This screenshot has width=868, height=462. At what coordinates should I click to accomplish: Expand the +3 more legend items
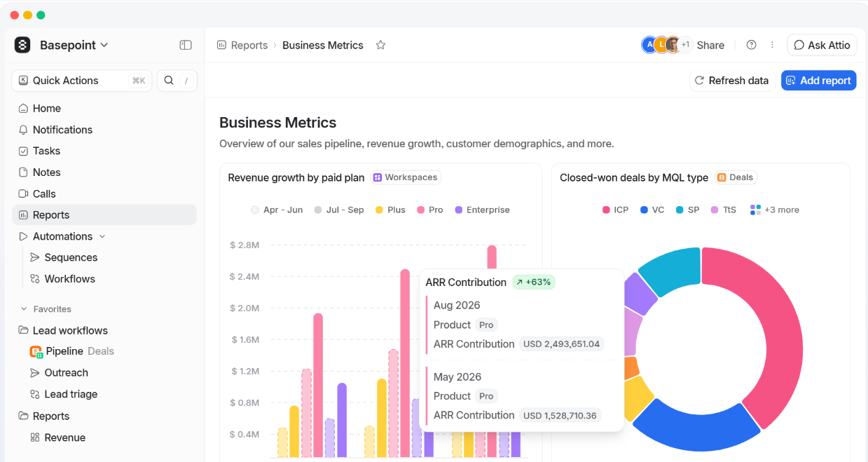pyautogui.click(x=774, y=210)
